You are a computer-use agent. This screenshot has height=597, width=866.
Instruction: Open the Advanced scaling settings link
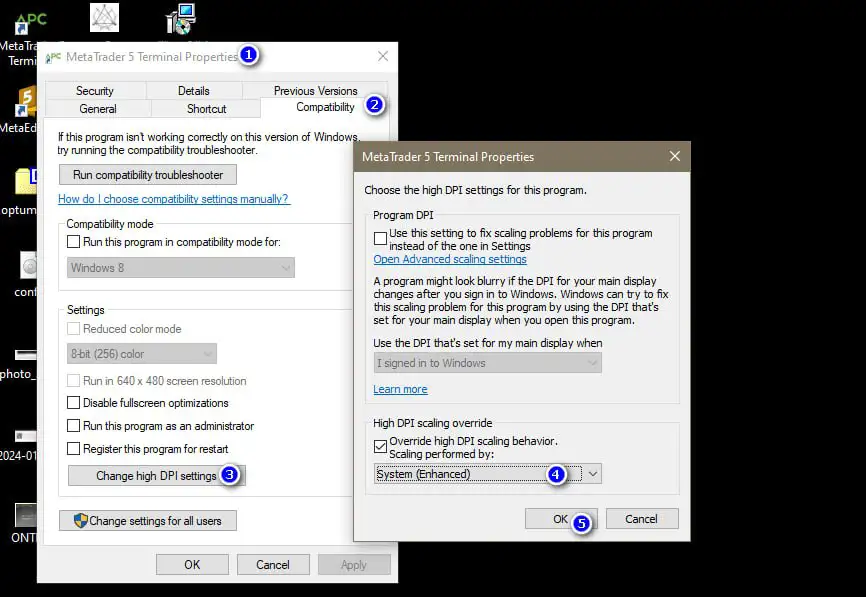tap(450, 260)
